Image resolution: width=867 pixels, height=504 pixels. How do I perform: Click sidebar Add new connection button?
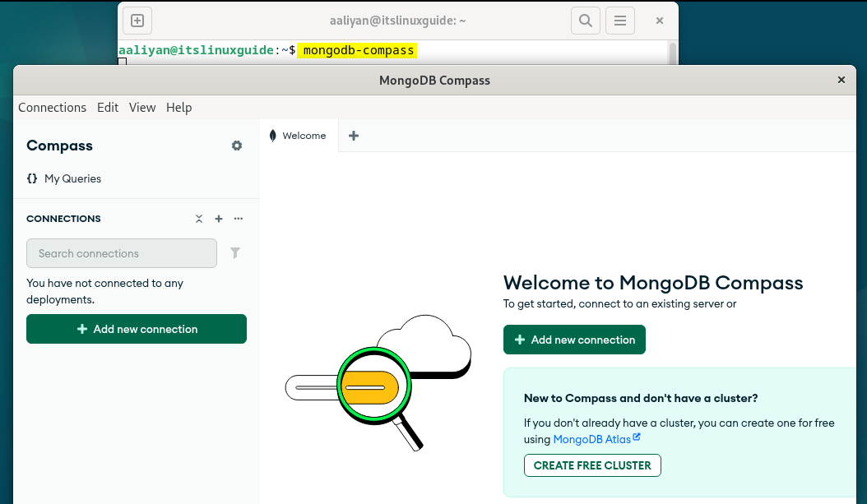[137, 329]
